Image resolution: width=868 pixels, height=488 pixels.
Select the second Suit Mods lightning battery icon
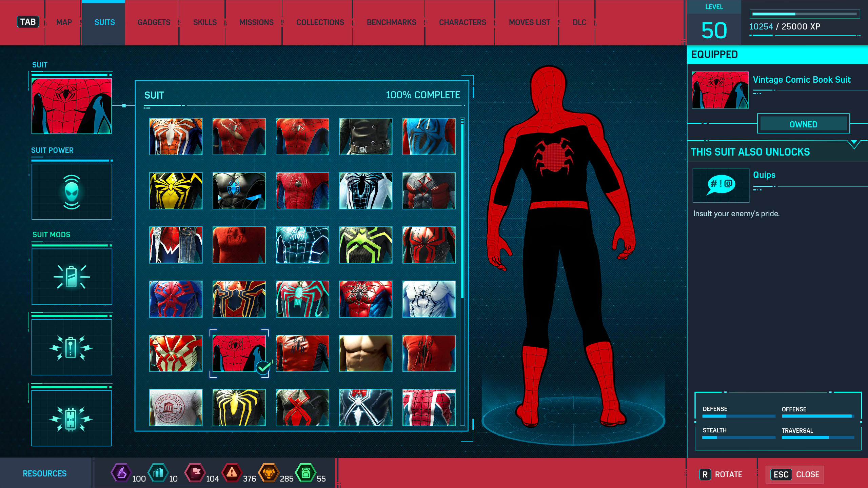pyautogui.click(x=72, y=348)
